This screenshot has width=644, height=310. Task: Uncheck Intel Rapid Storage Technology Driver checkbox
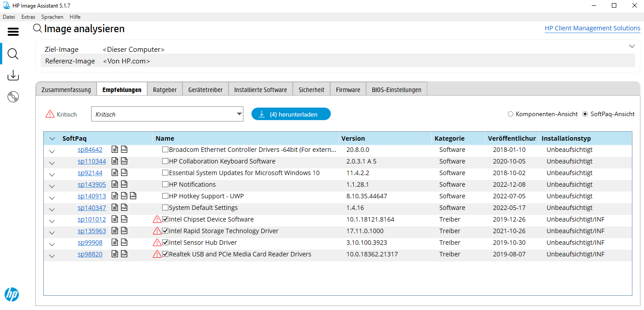(165, 231)
